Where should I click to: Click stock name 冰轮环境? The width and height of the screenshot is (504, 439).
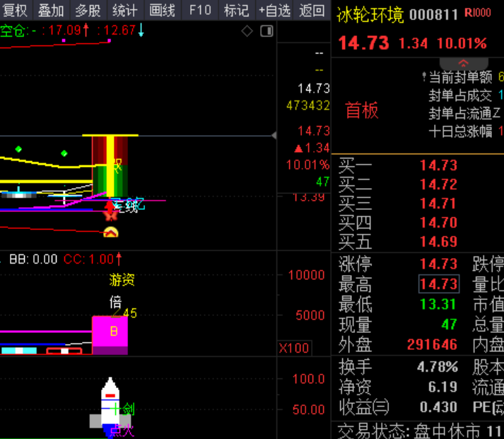[370, 14]
